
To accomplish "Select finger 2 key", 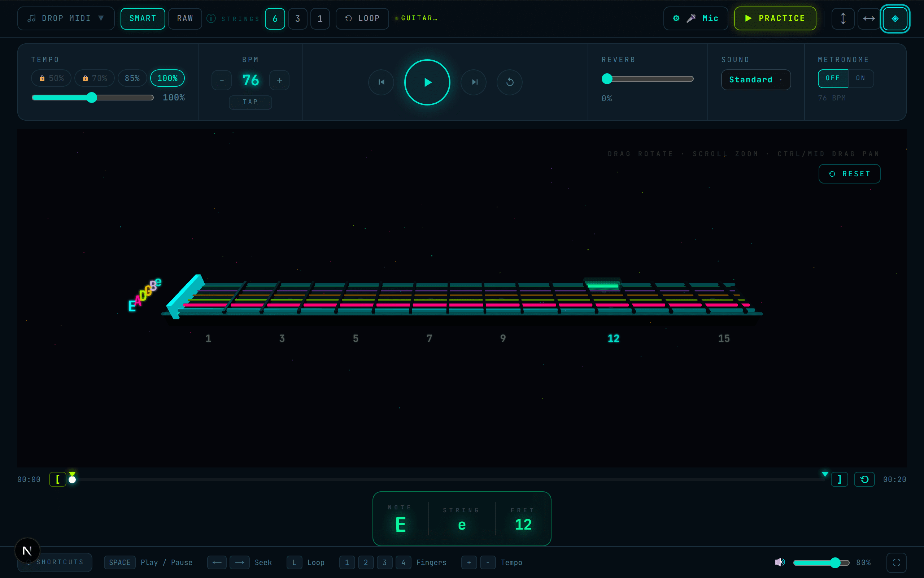I will 366,562.
